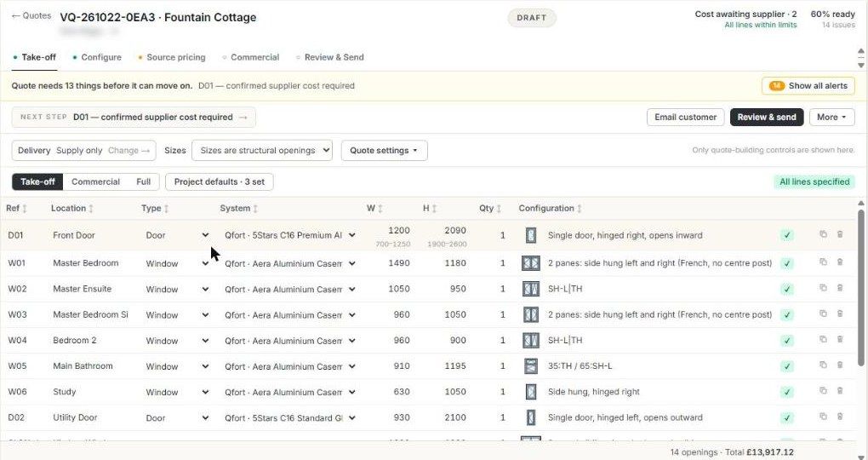This screenshot has width=868, height=460.
Task: Show all alerts
Action: point(808,86)
